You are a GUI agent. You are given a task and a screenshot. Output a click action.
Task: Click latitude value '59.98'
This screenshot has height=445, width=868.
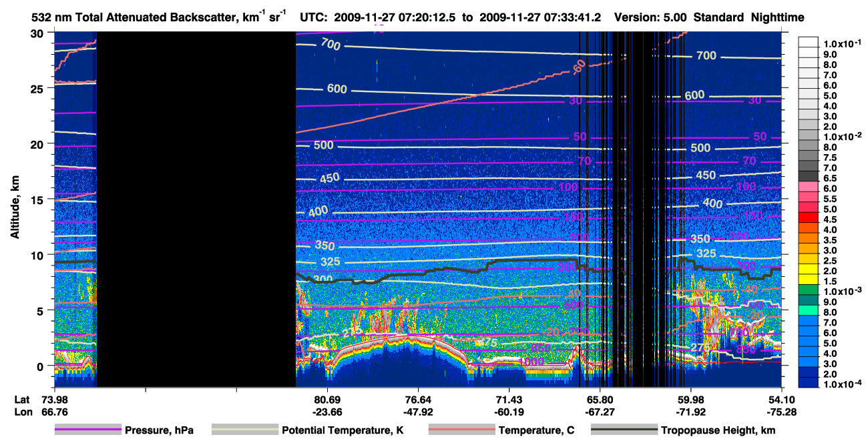pyautogui.click(x=690, y=399)
